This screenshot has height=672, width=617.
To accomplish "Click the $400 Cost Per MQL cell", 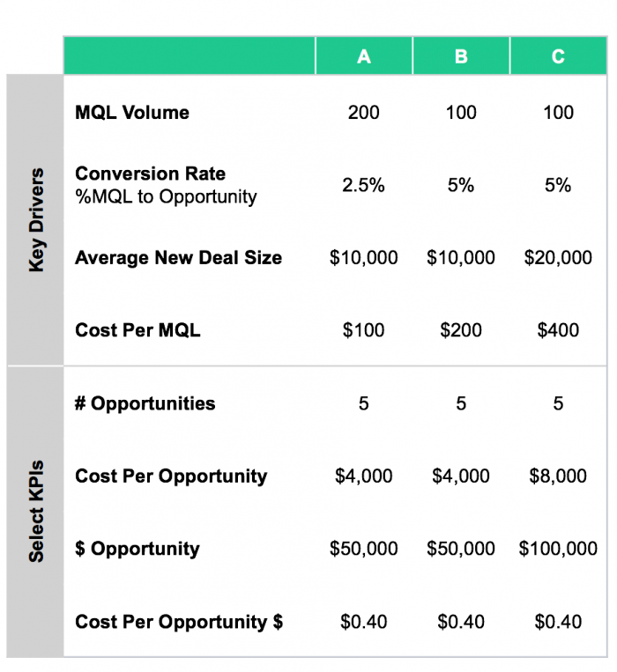I will point(558,330).
